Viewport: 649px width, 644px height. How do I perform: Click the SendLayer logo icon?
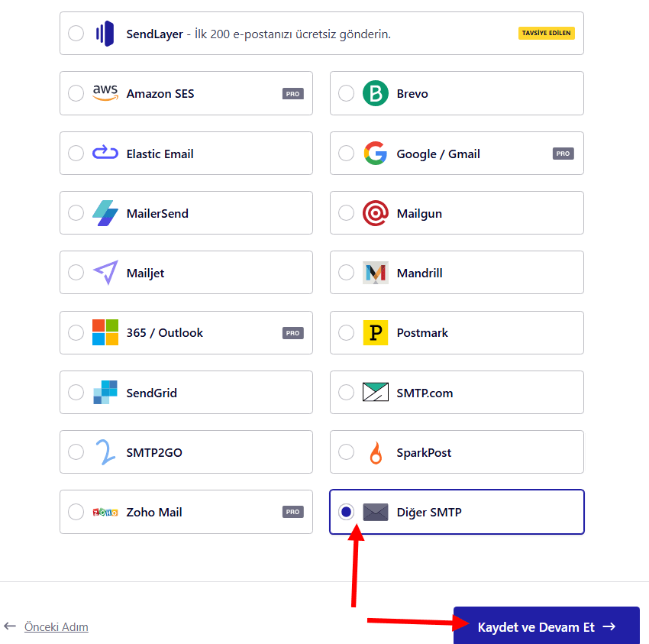click(105, 33)
